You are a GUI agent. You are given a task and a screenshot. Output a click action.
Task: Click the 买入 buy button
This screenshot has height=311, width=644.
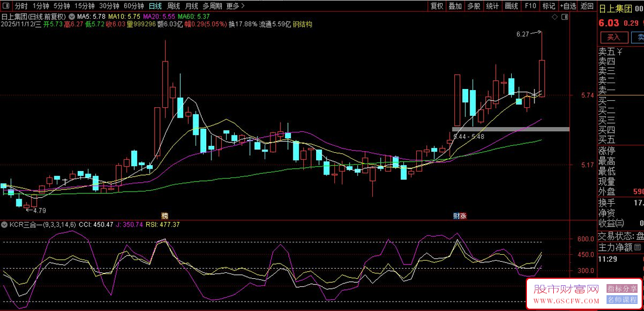pyautogui.click(x=614, y=37)
